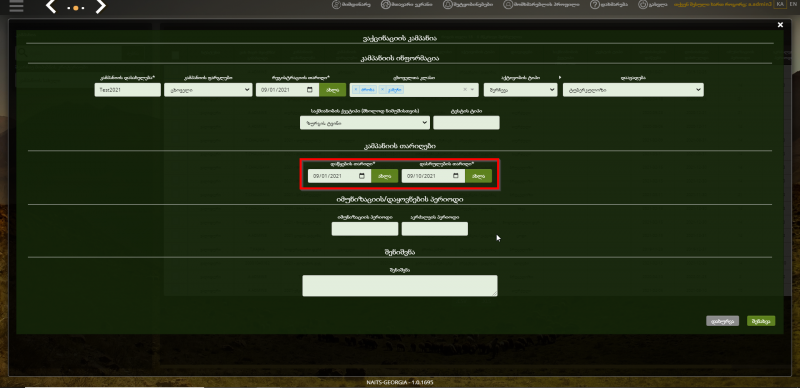Remove the second blue tag in animal class multiselect
The image size is (800, 388).
coord(382,89)
